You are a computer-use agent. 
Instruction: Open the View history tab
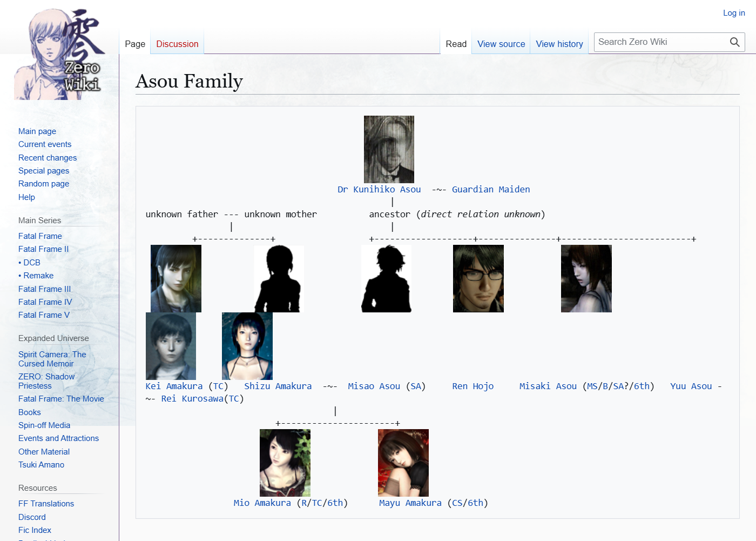[x=559, y=44]
